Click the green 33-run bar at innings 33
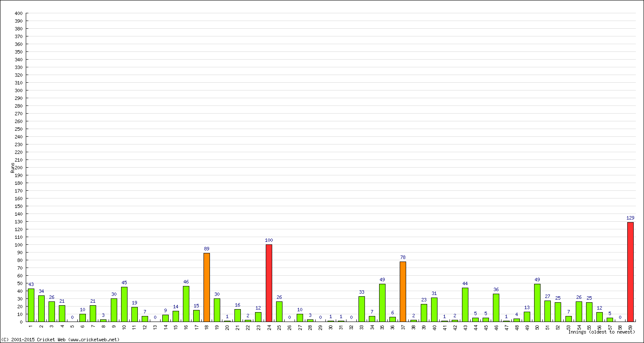This screenshot has width=644, height=343. [x=361, y=309]
